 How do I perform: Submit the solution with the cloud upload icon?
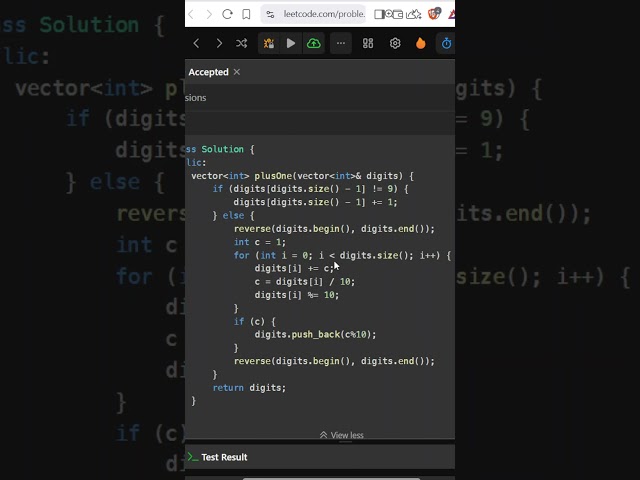click(x=313, y=43)
